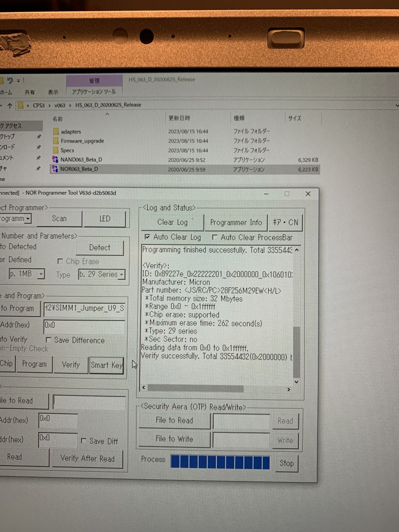The image size is (399, 532).
Task: Open the Type dropdown showing 29 Series
Action: point(121,275)
